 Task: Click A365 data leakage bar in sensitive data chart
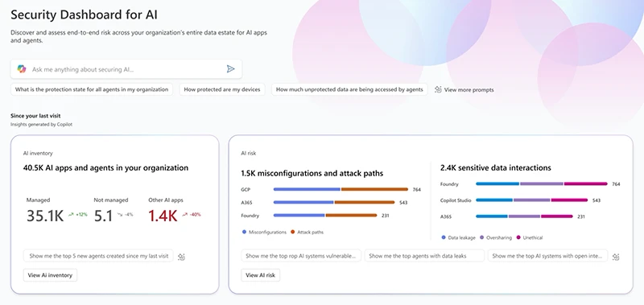[492, 216]
